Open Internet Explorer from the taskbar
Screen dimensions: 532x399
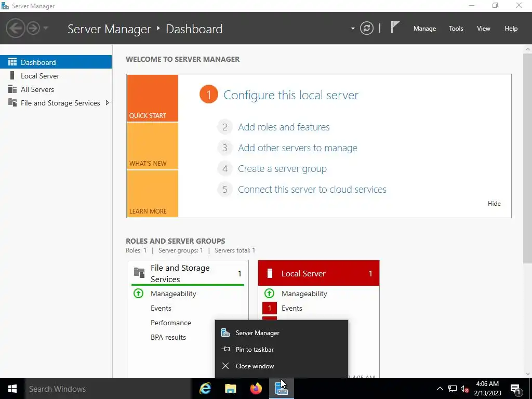[x=205, y=389]
